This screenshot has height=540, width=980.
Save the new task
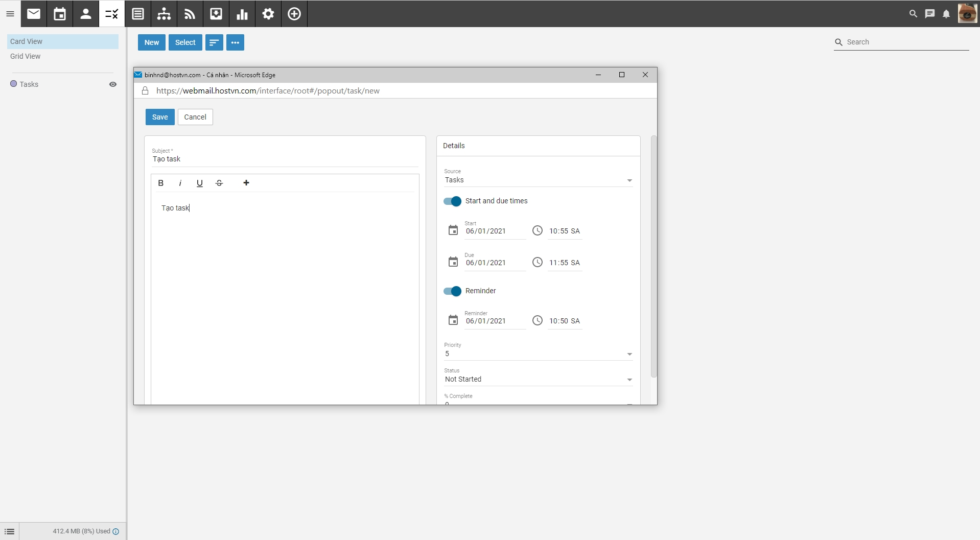click(160, 117)
